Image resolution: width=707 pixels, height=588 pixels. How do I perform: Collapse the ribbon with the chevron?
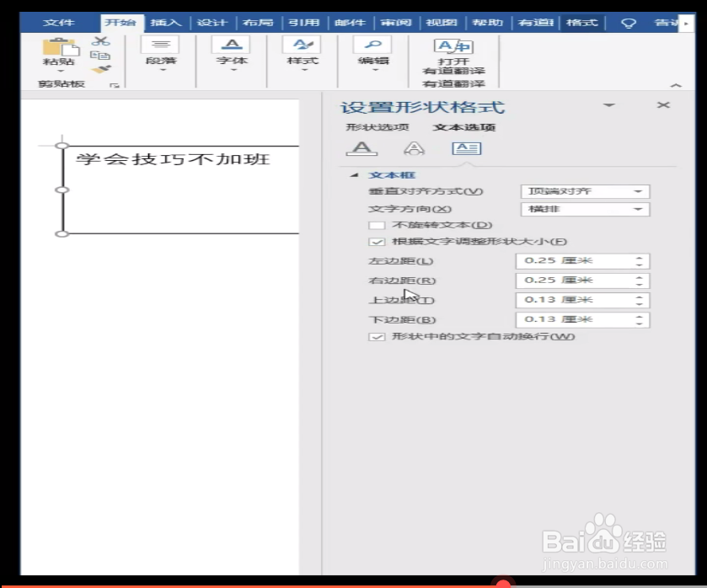tap(676, 85)
